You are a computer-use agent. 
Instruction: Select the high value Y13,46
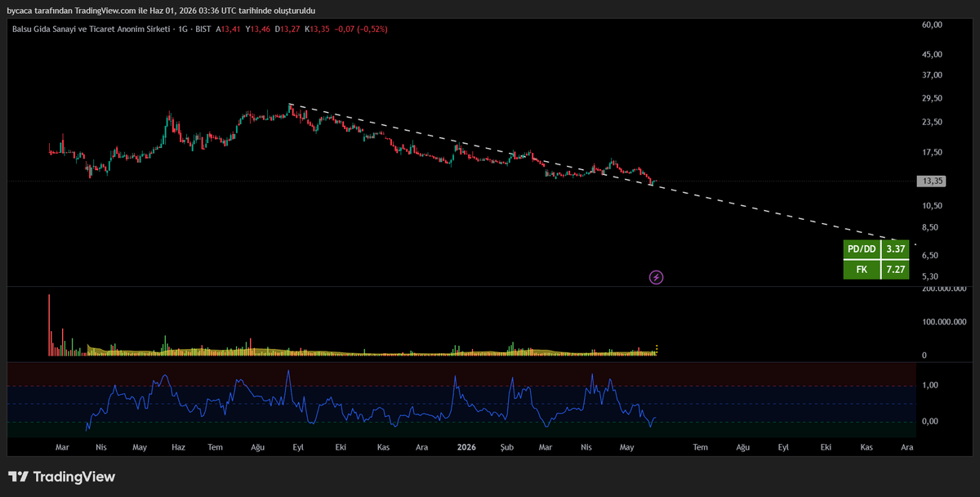point(258,29)
